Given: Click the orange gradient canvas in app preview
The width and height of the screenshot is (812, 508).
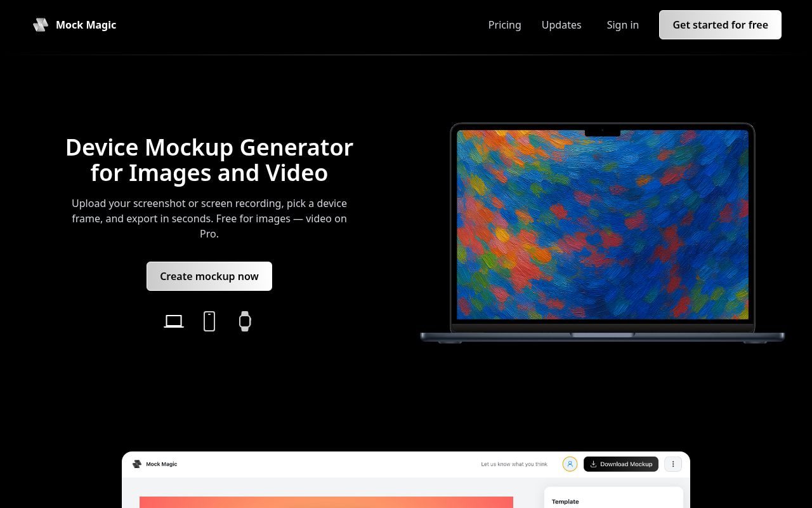Looking at the screenshot, I should pos(326,502).
